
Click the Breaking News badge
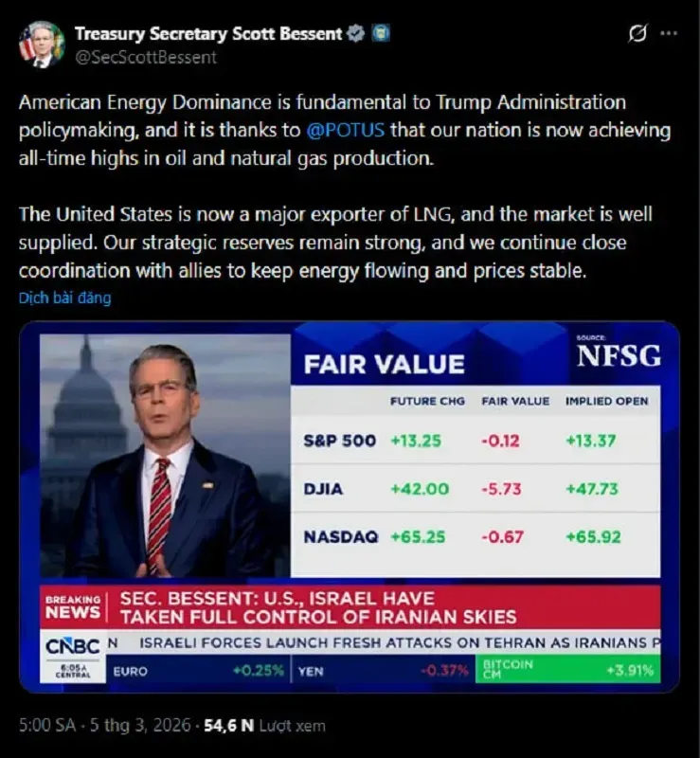click(x=72, y=606)
